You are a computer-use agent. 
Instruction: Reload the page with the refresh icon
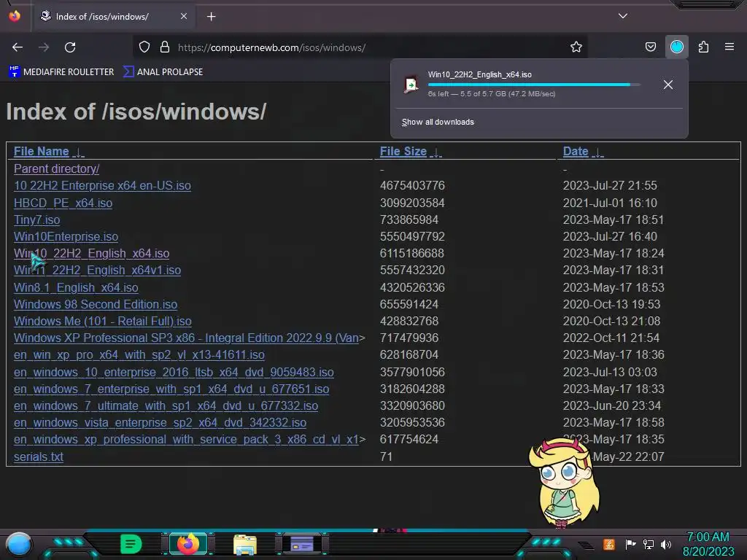[70, 47]
